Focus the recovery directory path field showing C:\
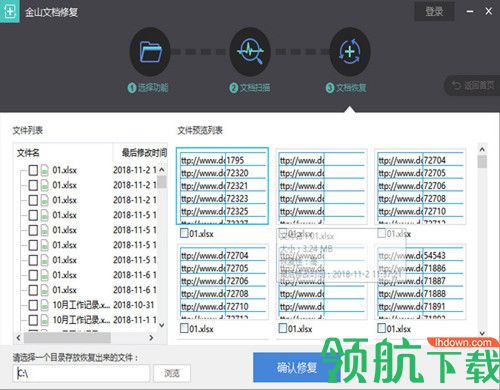Viewport: 500px width, 390px height. pos(81,373)
